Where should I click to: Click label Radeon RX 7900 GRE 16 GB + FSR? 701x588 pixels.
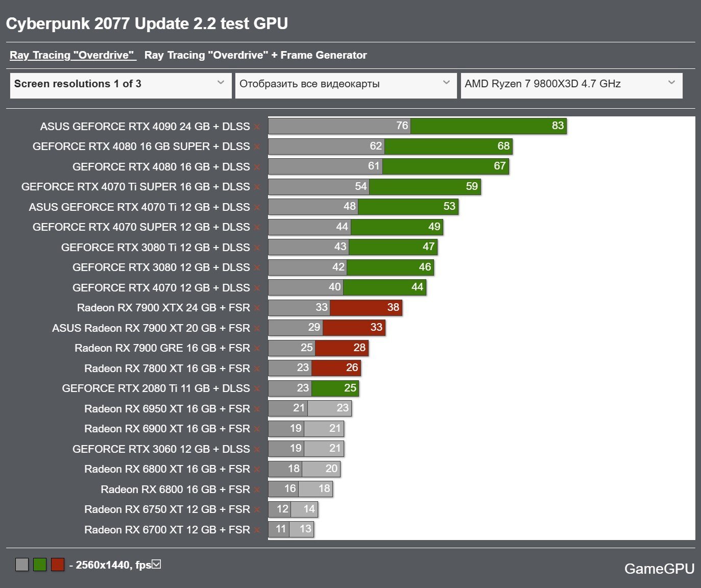[x=162, y=348]
